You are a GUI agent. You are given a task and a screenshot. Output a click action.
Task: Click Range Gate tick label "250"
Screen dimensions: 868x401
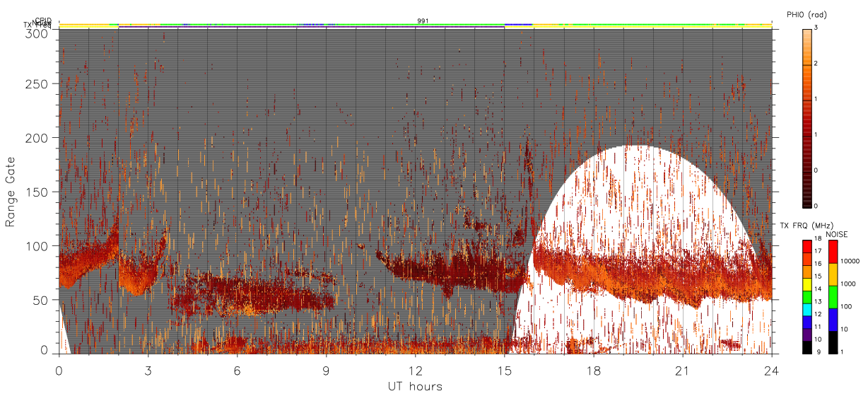[38, 83]
